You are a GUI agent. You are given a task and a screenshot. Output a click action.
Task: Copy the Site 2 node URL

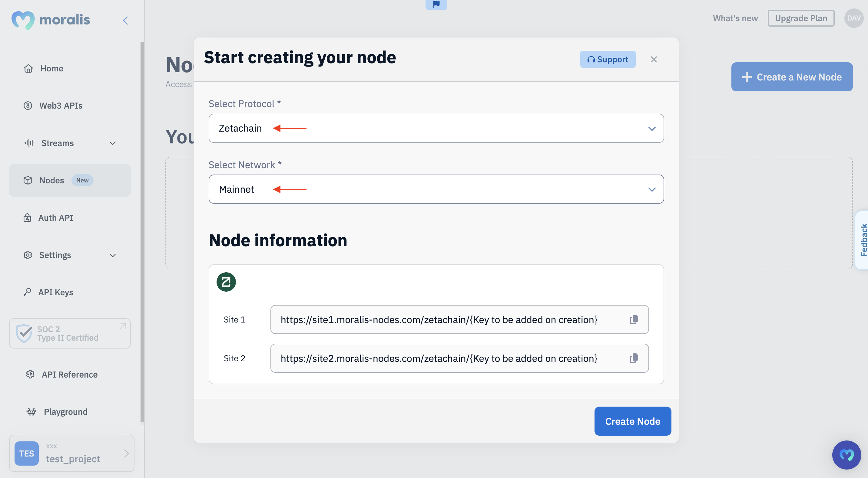(634, 358)
